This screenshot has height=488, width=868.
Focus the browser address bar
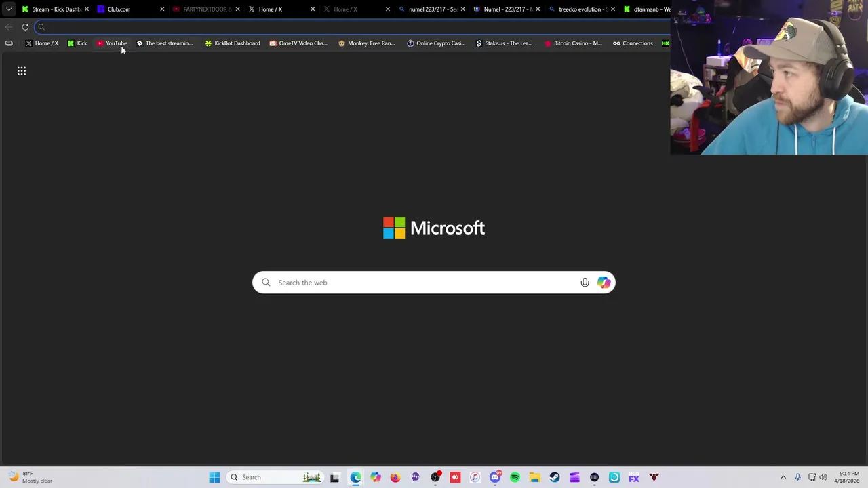pos(353,27)
